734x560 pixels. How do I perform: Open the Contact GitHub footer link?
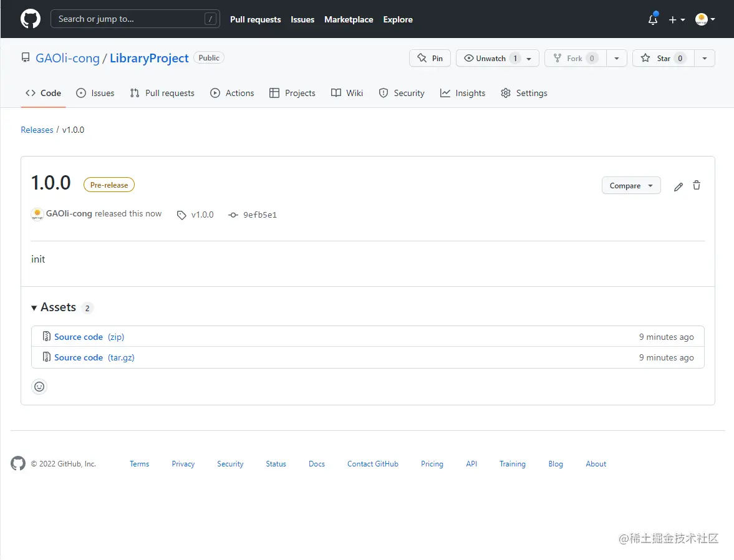373,463
